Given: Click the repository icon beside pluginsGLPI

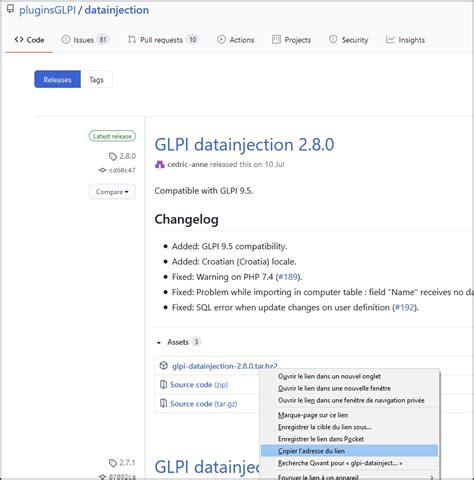Looking at the screenshot, I should pos(10,9).
